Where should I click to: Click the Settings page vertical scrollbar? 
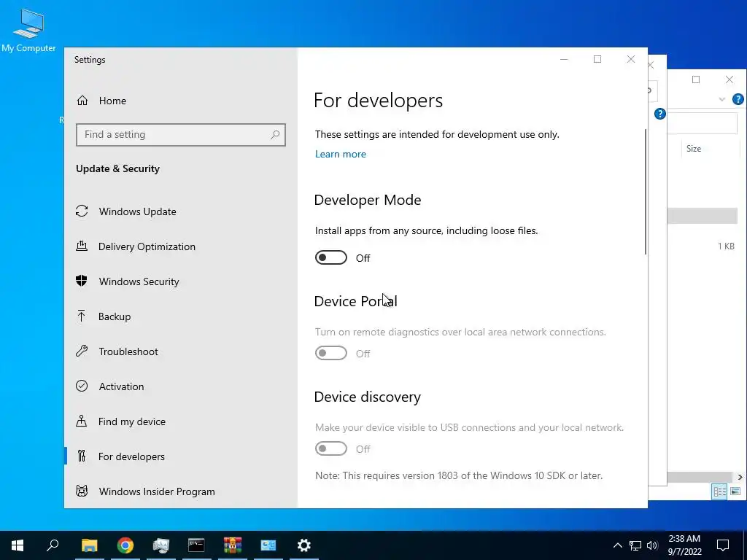[646, 192]
